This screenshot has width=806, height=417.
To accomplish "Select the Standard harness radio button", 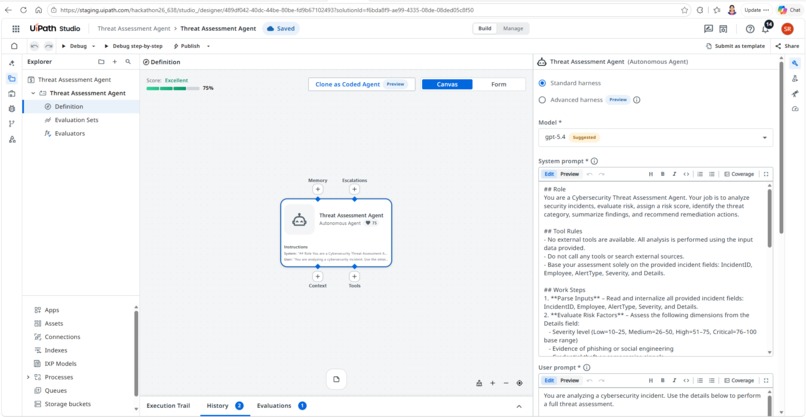I will (x=542, y=83).
